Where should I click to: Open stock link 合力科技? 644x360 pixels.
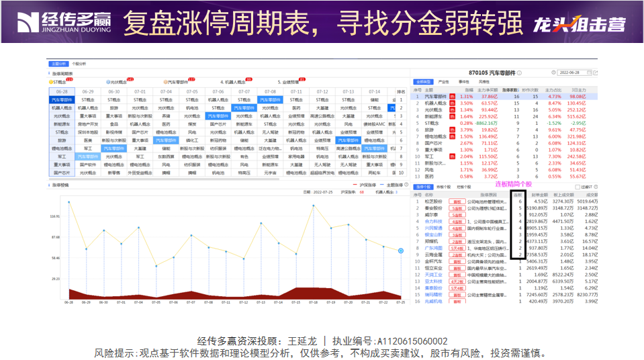point(433,222)
